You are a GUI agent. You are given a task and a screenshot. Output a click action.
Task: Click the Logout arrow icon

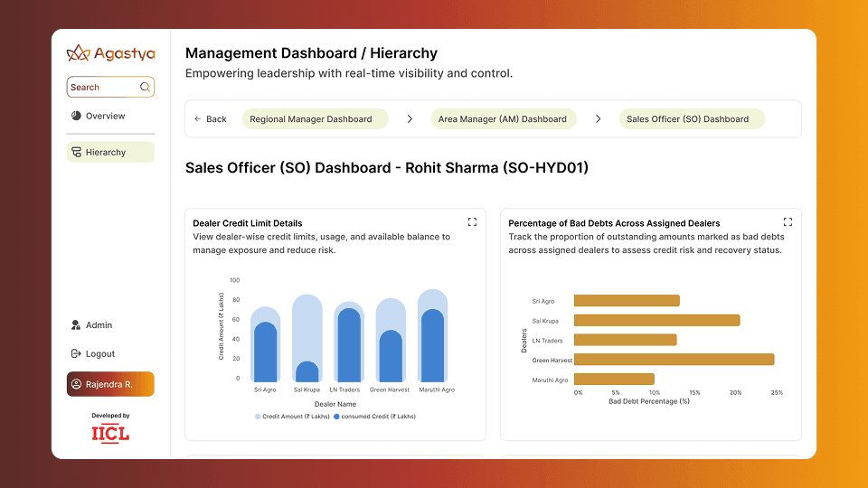click(76, 354)
